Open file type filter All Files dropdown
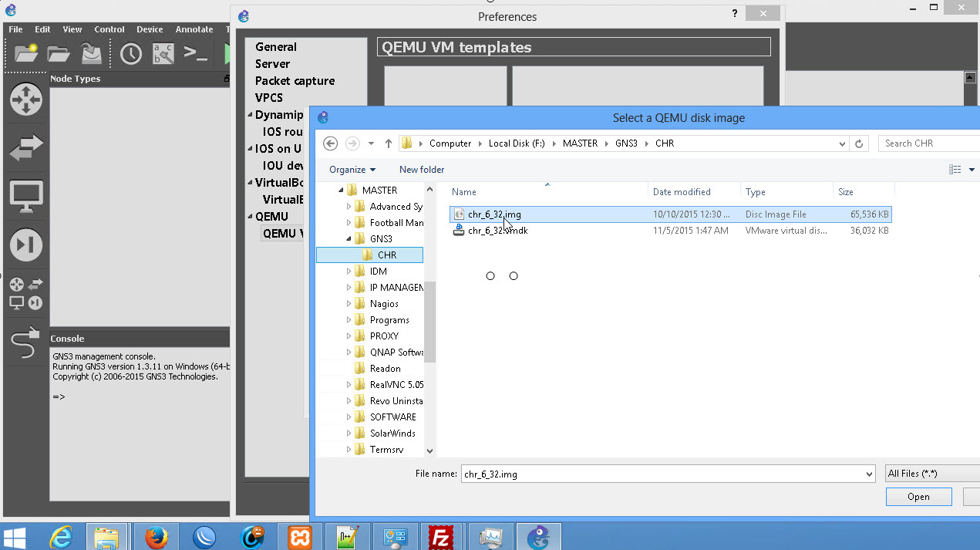Viewport: 980px width, 550px height. (932, 474)
